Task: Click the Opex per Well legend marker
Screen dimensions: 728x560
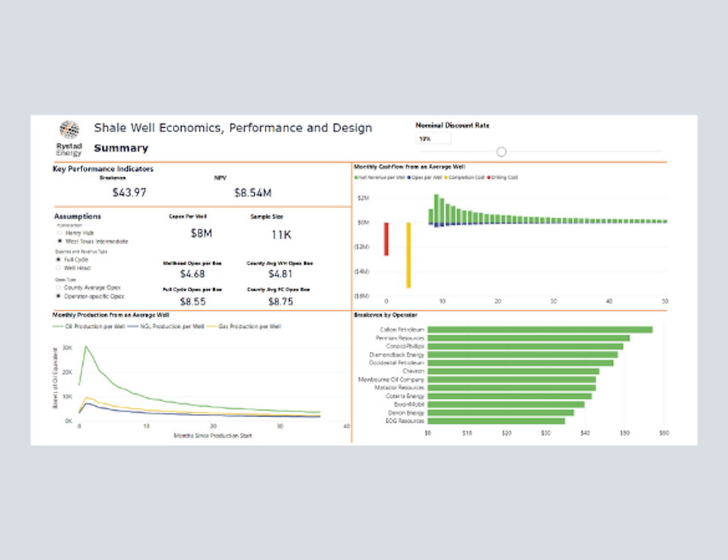Action: coord(409,177)
